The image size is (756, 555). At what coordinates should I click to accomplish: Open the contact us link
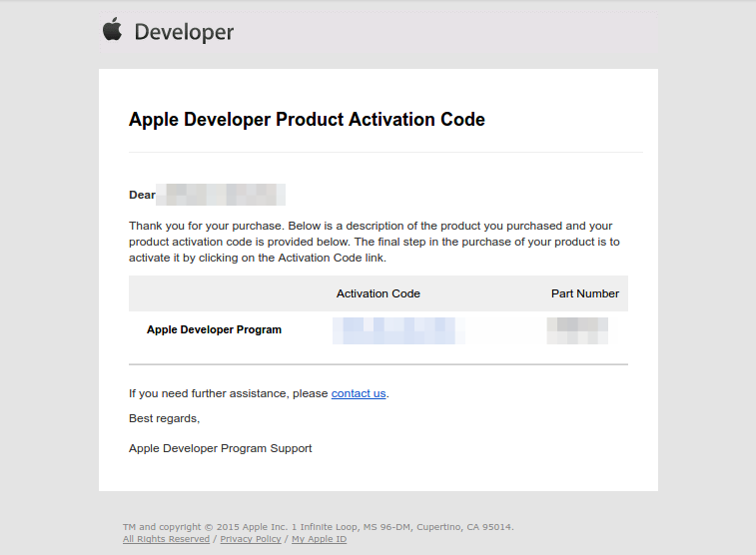point(359,393)
